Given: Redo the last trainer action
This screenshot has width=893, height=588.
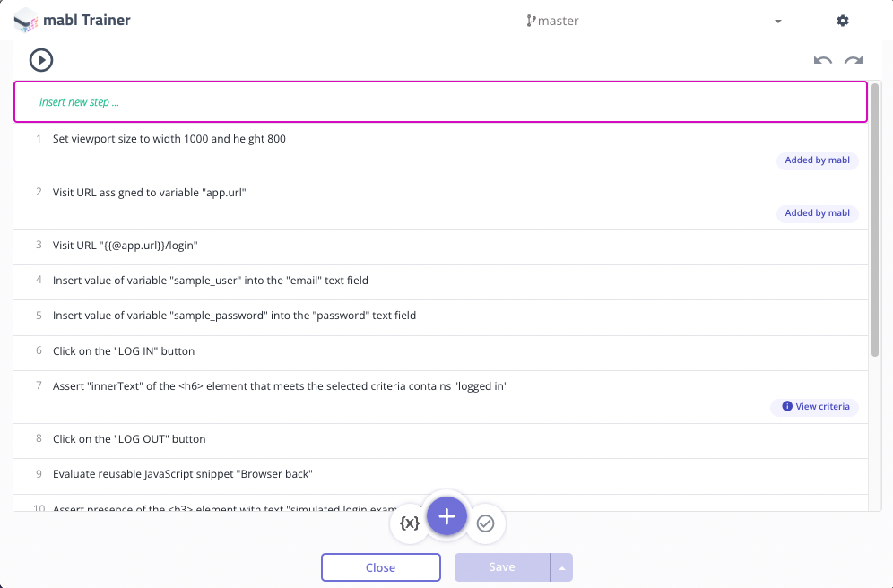Looking at the screenshot, I should (x=854, y=60).
